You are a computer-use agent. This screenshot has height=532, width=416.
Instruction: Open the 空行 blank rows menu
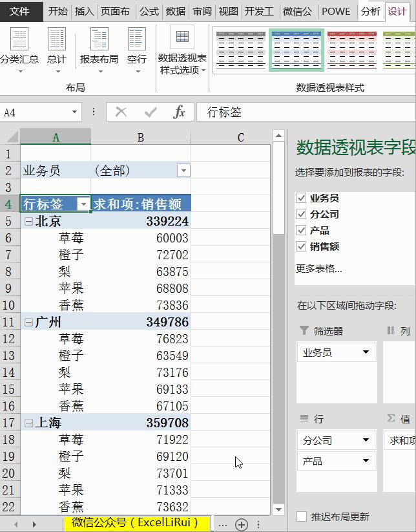(x=137, y=50)
